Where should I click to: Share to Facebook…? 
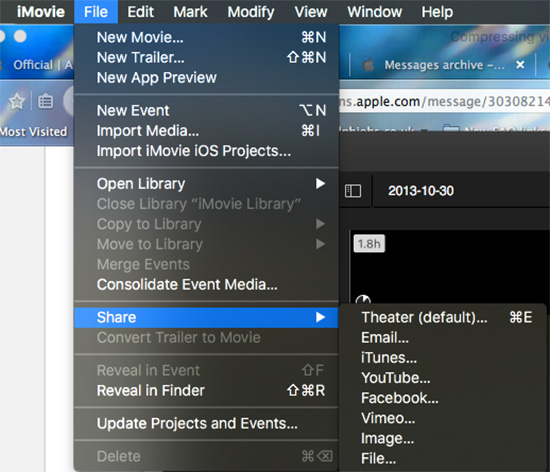[x=443, y=398]
